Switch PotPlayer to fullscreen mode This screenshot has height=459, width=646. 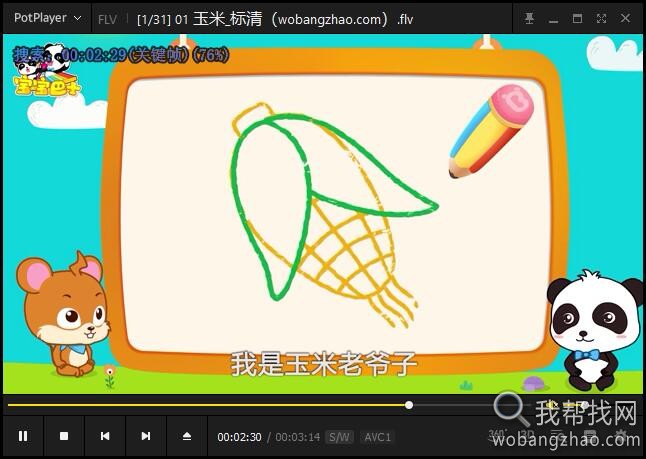(x=601, y=18)
